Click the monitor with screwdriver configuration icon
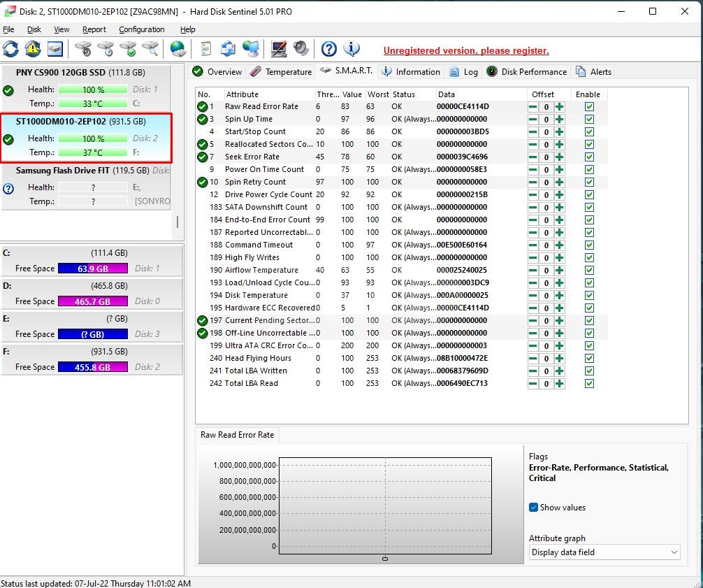The width and height of the screenshot is (703, 588). pos(279,49)
